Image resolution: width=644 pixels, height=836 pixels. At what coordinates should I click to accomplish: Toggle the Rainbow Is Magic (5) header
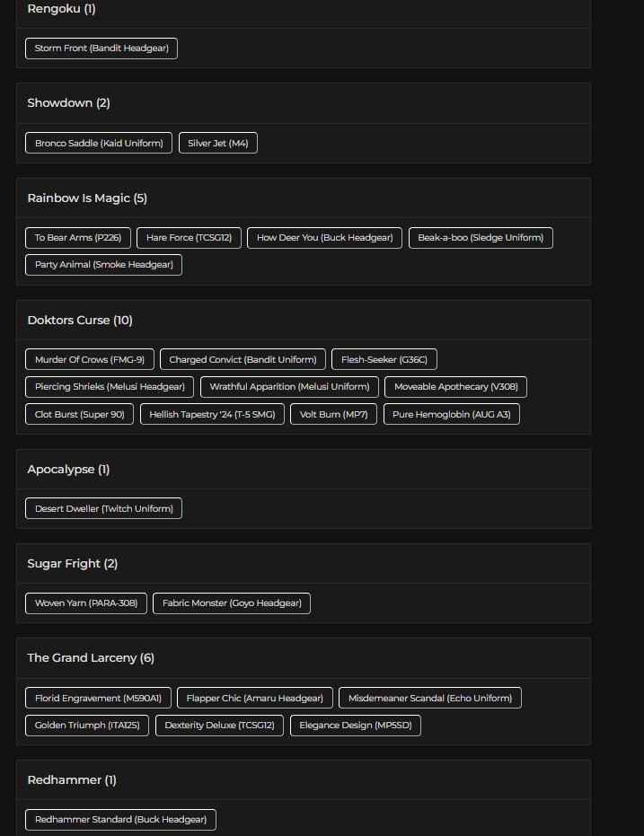[x=87, y=198]
